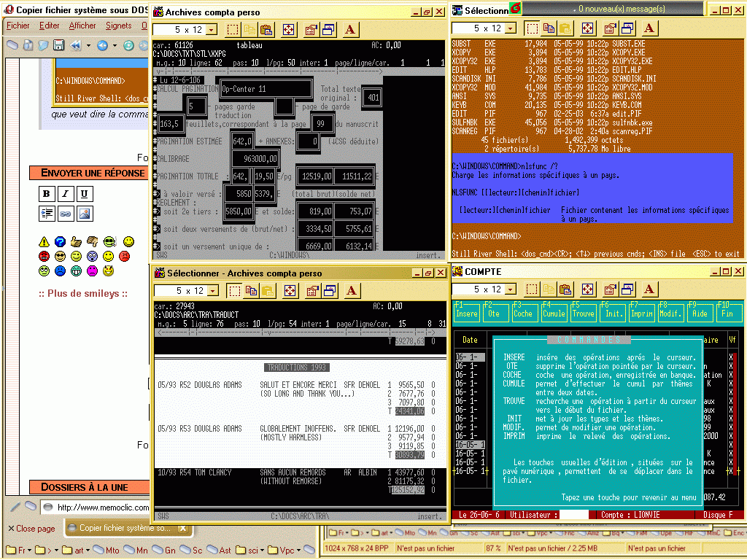Expand the art bookmarks folder
Screen dimensions: 747x560
pyautogui.click(x=75, y=550)
